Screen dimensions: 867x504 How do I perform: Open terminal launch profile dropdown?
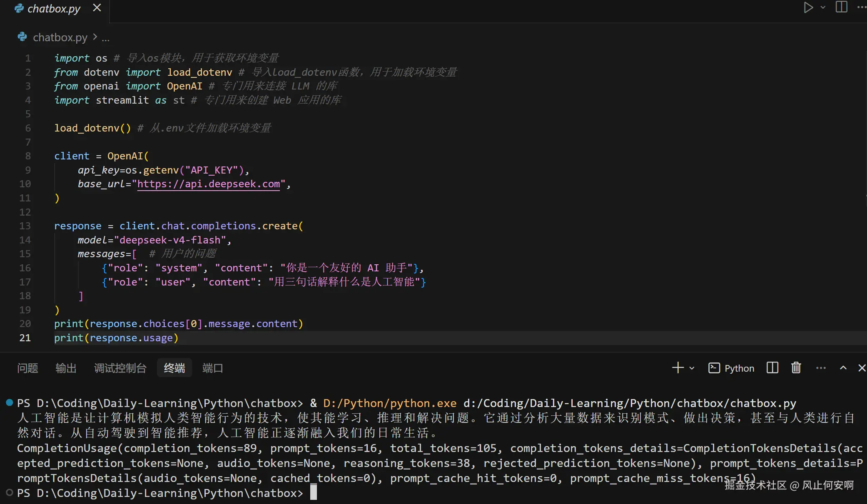pos(692,368)
